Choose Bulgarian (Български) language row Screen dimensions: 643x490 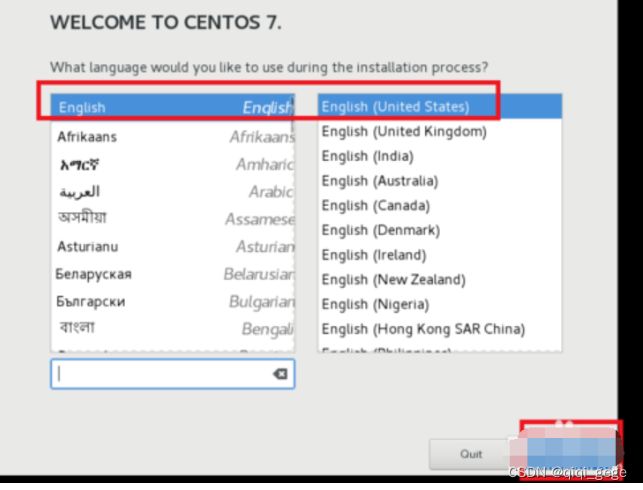173,301
